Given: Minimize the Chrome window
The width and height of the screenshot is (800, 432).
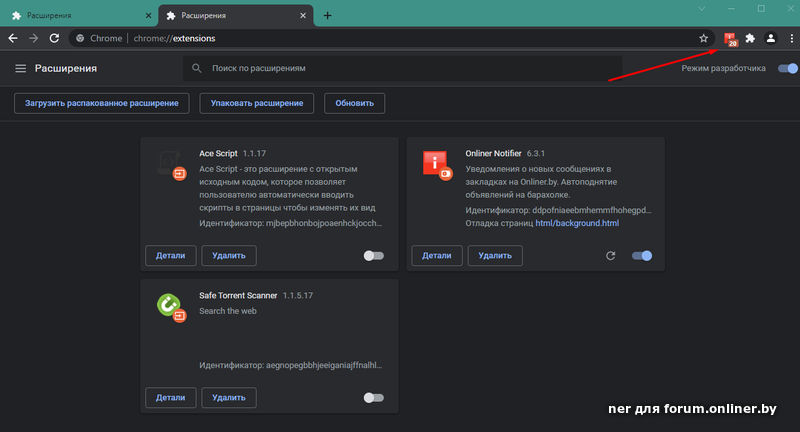Looking at the screenshot, I should pos(731,9).
